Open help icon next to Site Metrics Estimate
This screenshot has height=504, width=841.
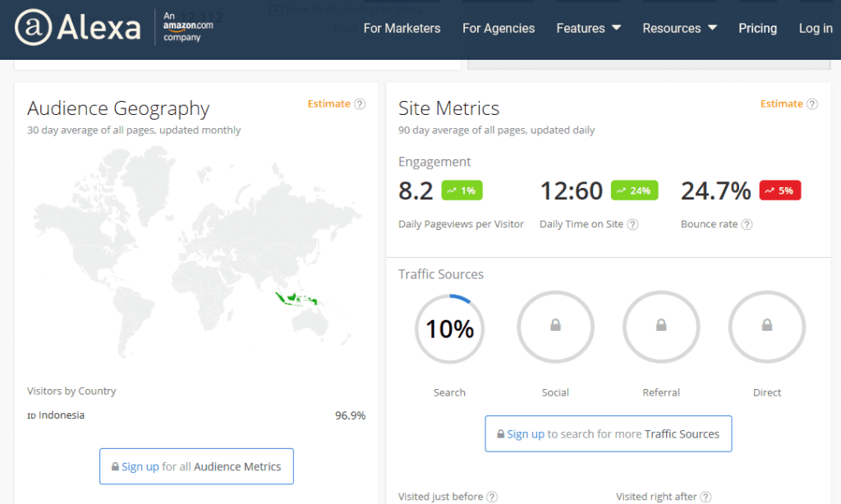coord(812,104)
